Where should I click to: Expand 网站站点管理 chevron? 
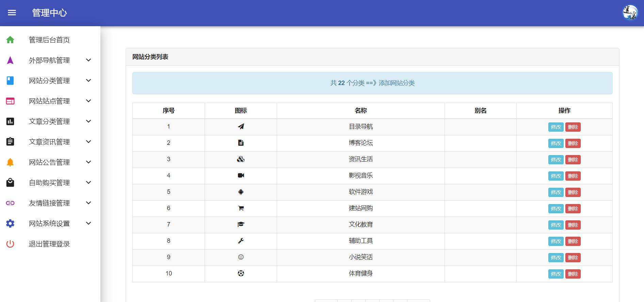coord(88,101)
